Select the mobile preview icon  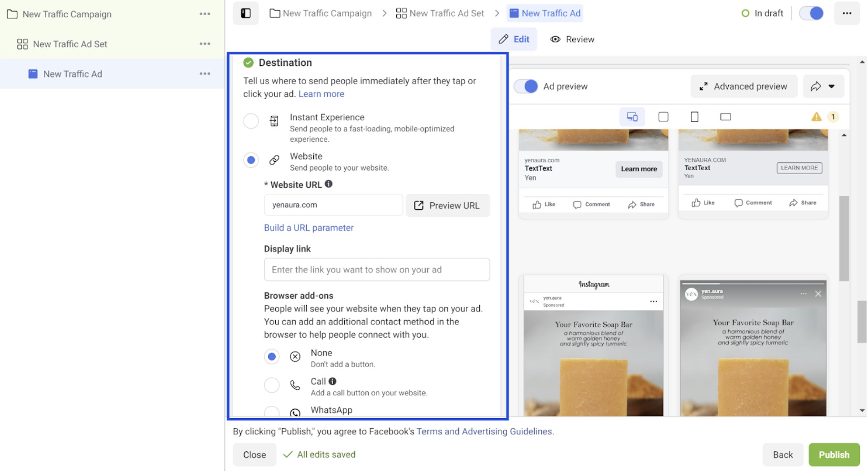point(694,116)
